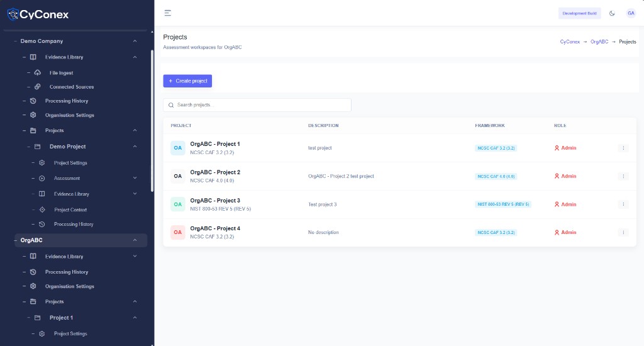Collapse Demo Company Evidence Library chevron
Viewport: 644px width, 346px height.
click(x=135, y=57)
